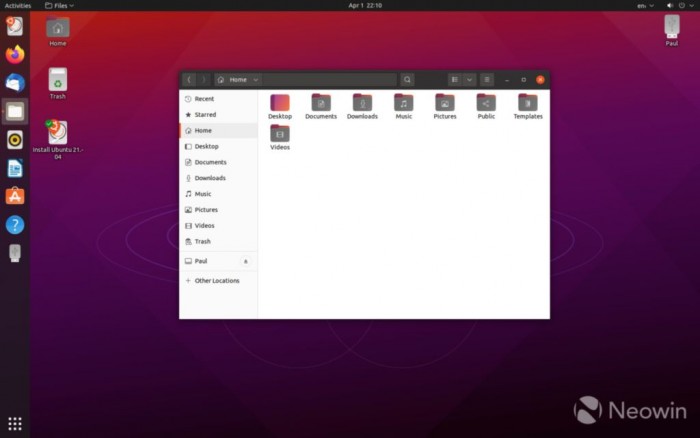Image resolution: width=700 pixels, height=438 pixels.
Task: Select Home in the sidebar
Action: (x=218, y=130)
